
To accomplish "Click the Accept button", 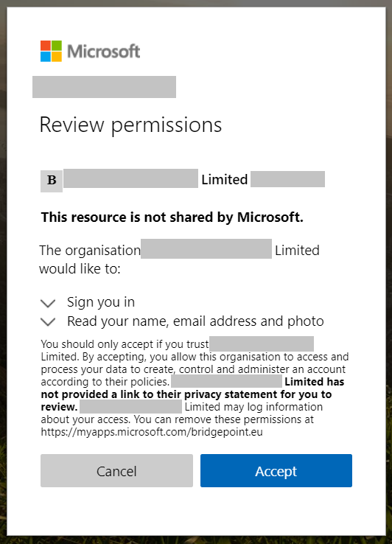I will click(276, 470).
